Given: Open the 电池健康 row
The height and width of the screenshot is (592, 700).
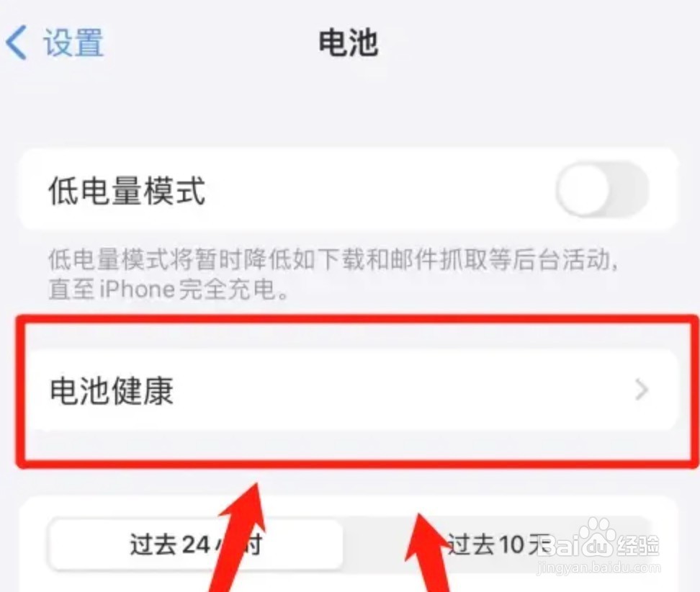Looking at the screenshot, I should pyautogui.click(x=349, y=390).
